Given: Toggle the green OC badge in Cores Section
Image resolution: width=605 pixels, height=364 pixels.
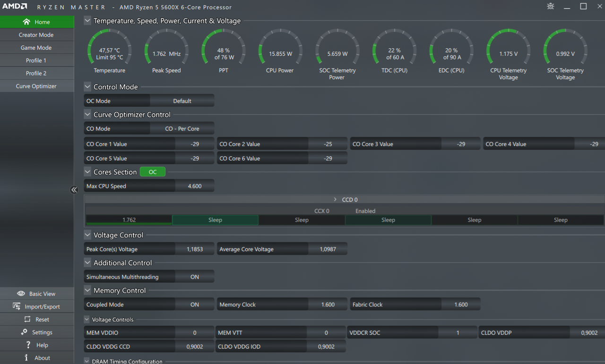Looking at the screenshot, I should (x=153, y=172).
